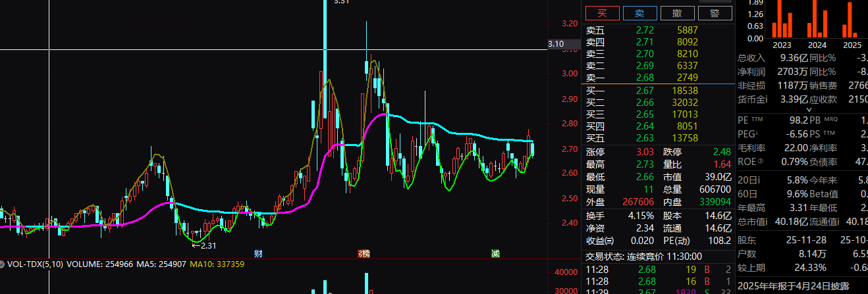This screenshot has height=294, width=868.
Task: Click the MA10: 337359 volume label
Action: [x=217, y=264]
